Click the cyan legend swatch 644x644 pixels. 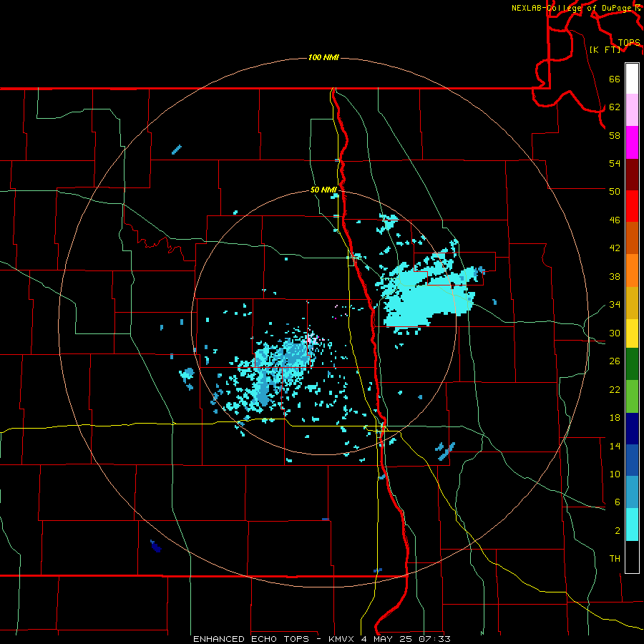click(632, 525)
